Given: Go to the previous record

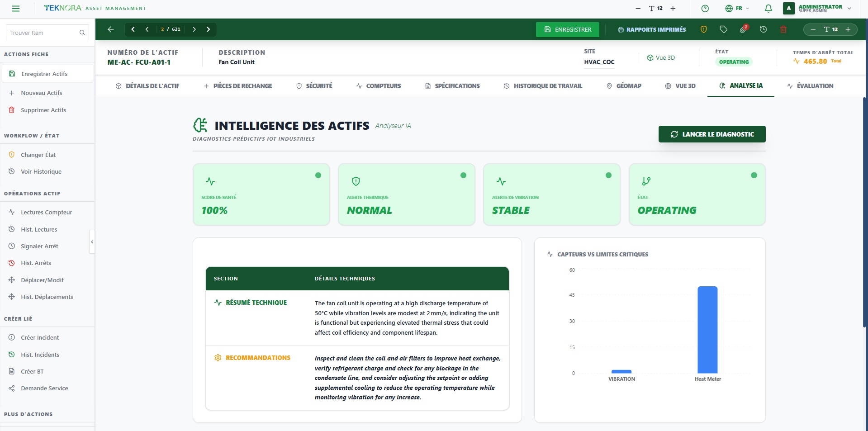Looking at the screenshot, I should (147, 29).
